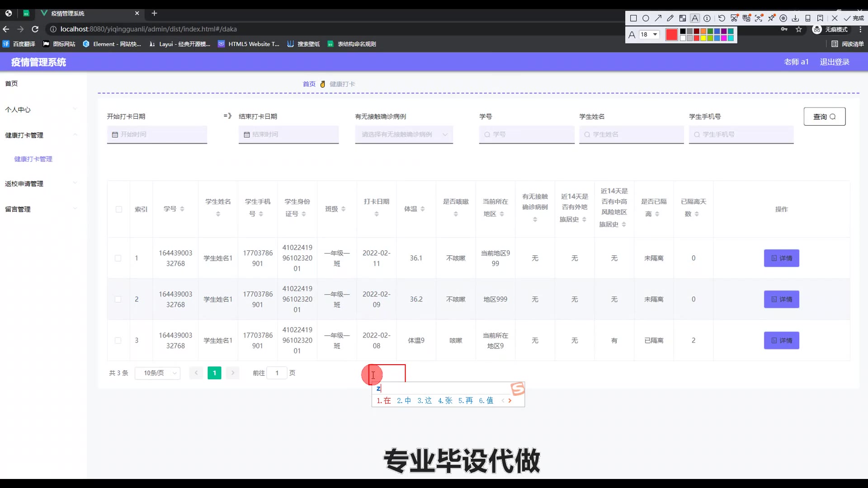This screenshot has width=868, height=488.
Task: Choose the black color swatch
Action: (683, 32)
